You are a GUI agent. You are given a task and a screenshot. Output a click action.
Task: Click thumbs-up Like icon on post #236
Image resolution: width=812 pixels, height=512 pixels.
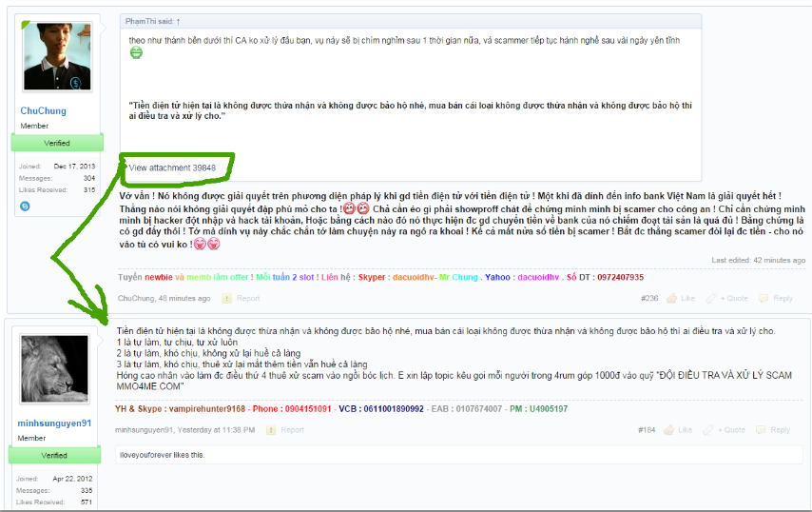(671, 298)
